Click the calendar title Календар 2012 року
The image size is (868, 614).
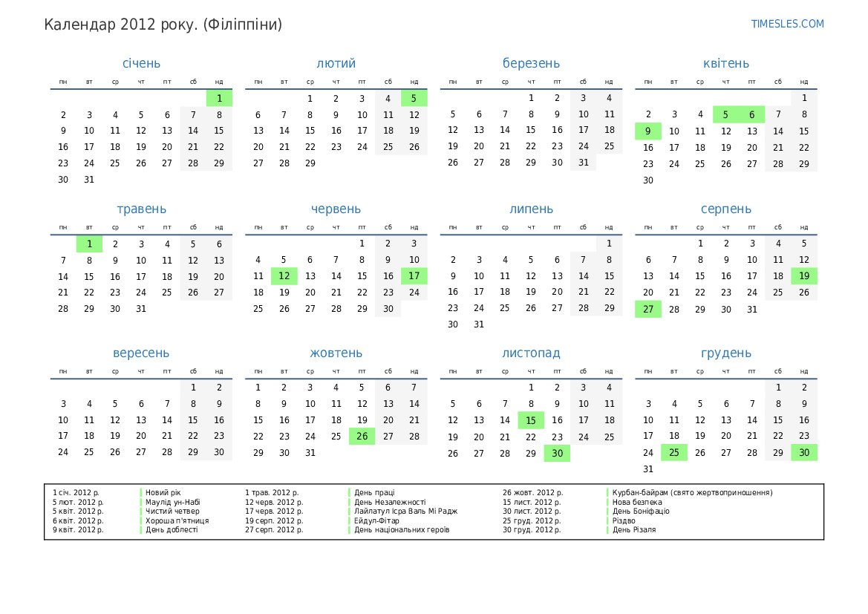point(163,25)
